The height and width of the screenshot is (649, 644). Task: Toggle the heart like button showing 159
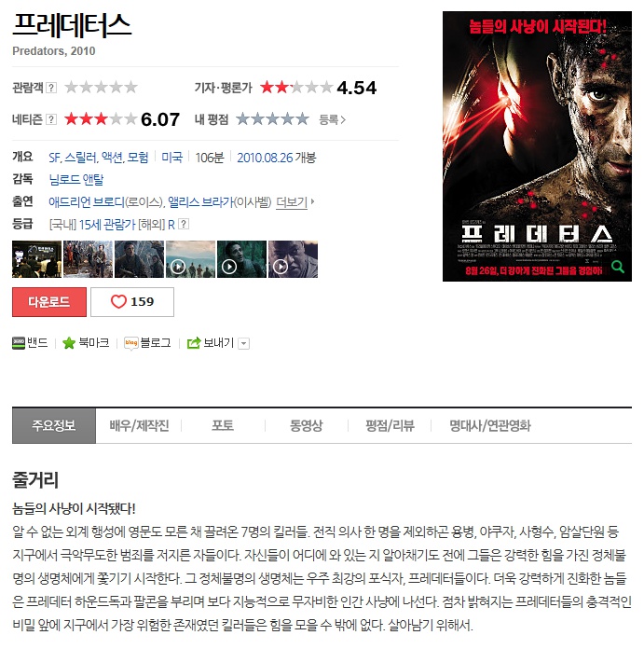tap(132, 302)
